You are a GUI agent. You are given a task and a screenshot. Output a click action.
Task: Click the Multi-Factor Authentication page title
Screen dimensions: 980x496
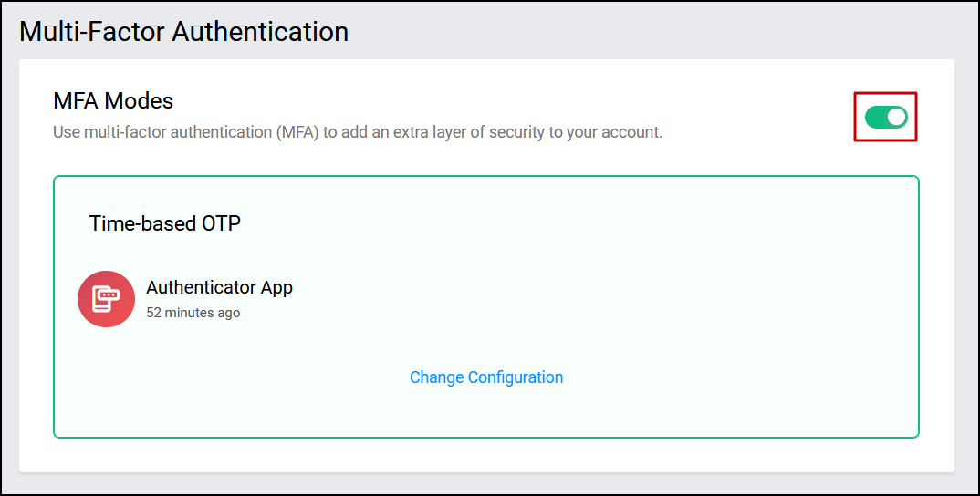point(183,32)
